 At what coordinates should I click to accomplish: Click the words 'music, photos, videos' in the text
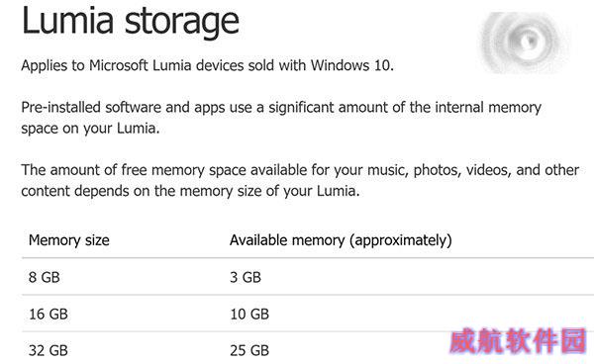click(x=439, y=170)
